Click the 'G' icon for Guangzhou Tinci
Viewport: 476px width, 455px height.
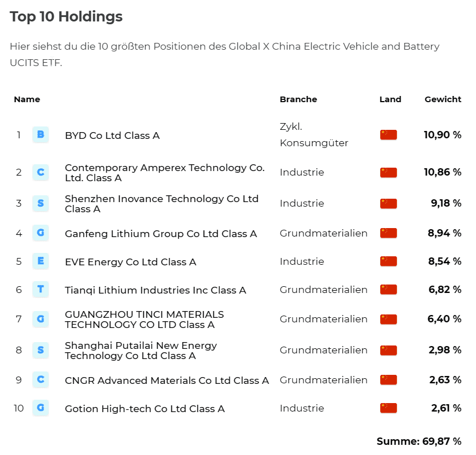pyautogui.click(x=41, y=319)
